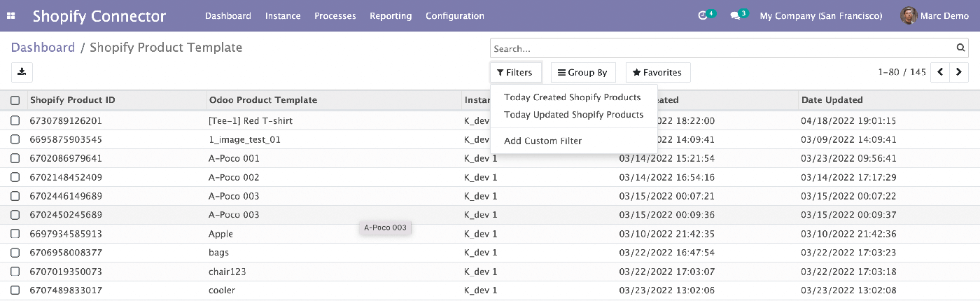Check the row for 6707489833017
980x301 pixels.
(15, 290)
